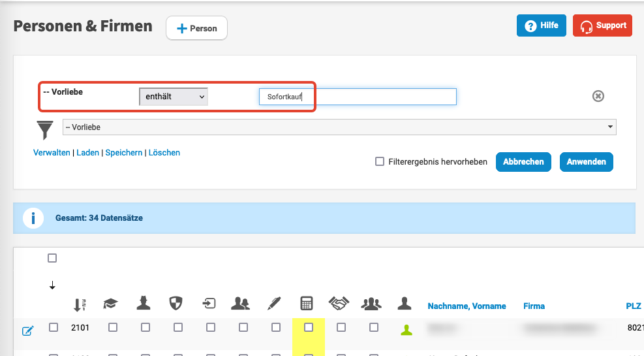Click the '+ Person' button
Image resolution: width=644 pixels, height=356 pixels.
pos(196,28)
